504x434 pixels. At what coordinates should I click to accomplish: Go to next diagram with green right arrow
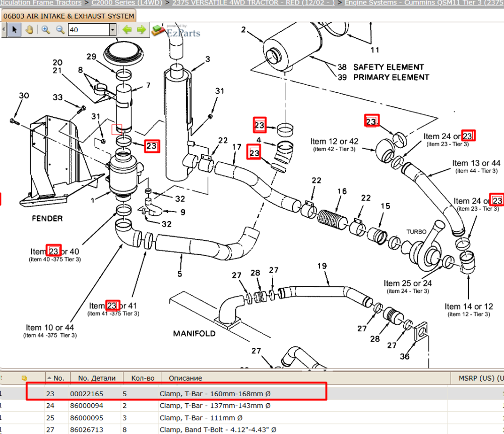tap(142, 30)
